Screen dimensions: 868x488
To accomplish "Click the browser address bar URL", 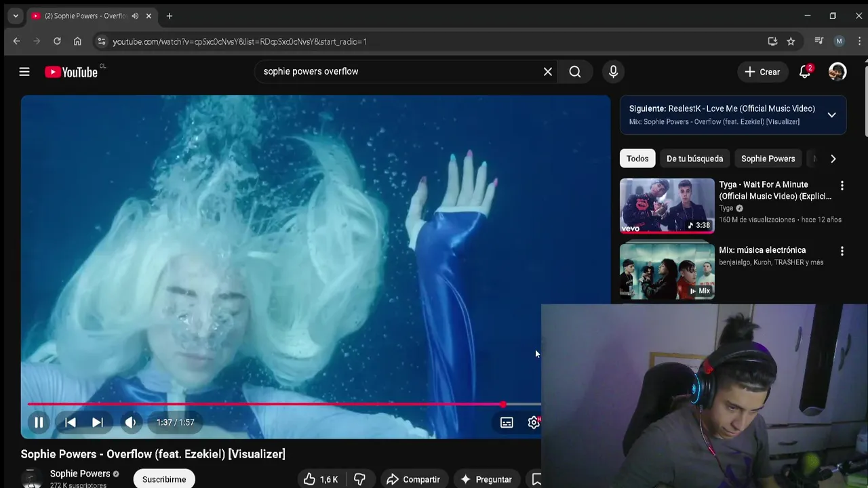I will (x=239, y=42).
